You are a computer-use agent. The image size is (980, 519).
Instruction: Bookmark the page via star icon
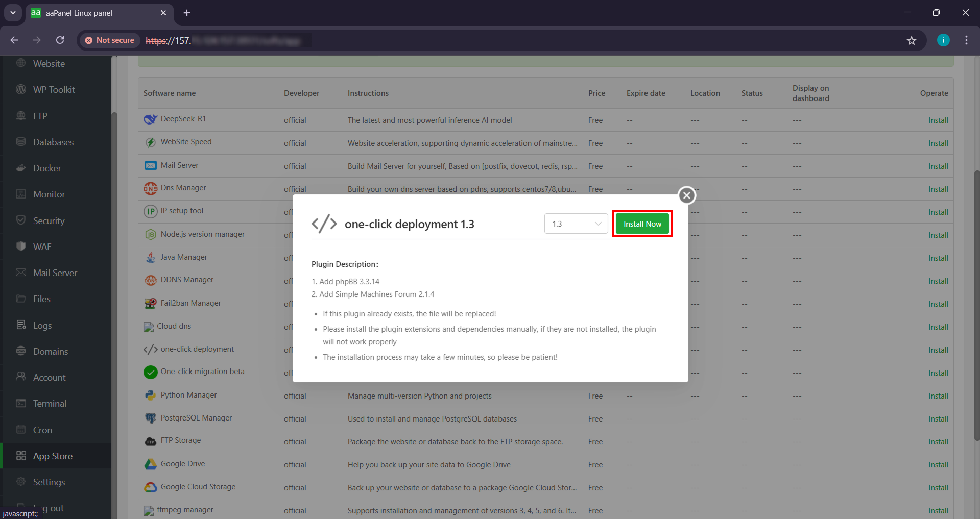pos(912,40)
